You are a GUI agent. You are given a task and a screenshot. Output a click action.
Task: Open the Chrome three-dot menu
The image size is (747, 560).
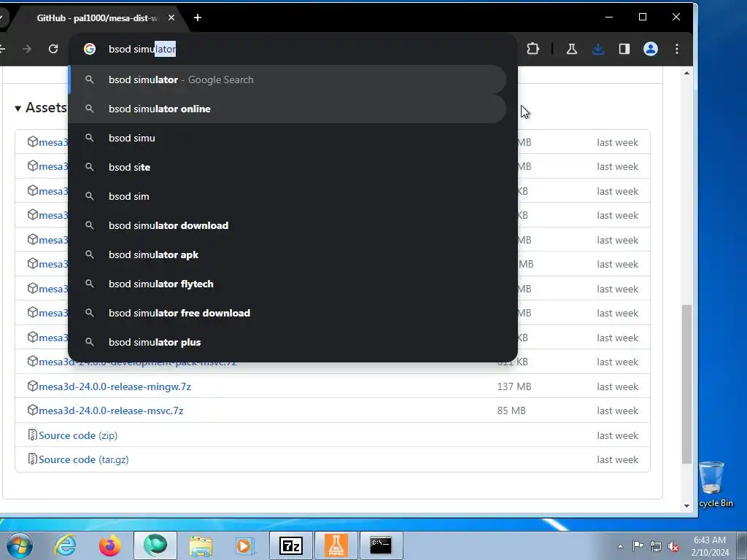coord(676,49)
